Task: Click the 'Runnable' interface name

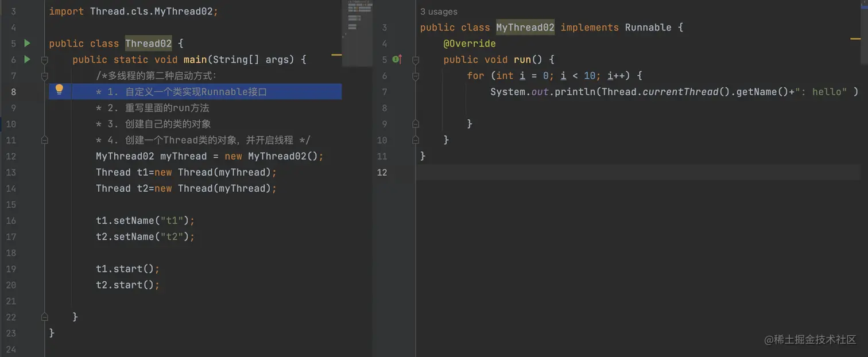Action: [x=648, y=28]
